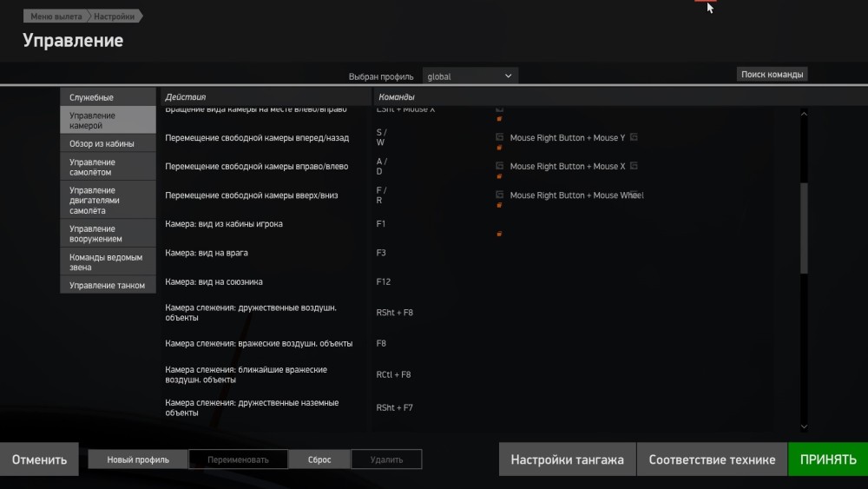Click the orange icon in the F1 cockpit view row
Image resolution: width=868 pixels, height=489 pixels.
coord(499,235)
